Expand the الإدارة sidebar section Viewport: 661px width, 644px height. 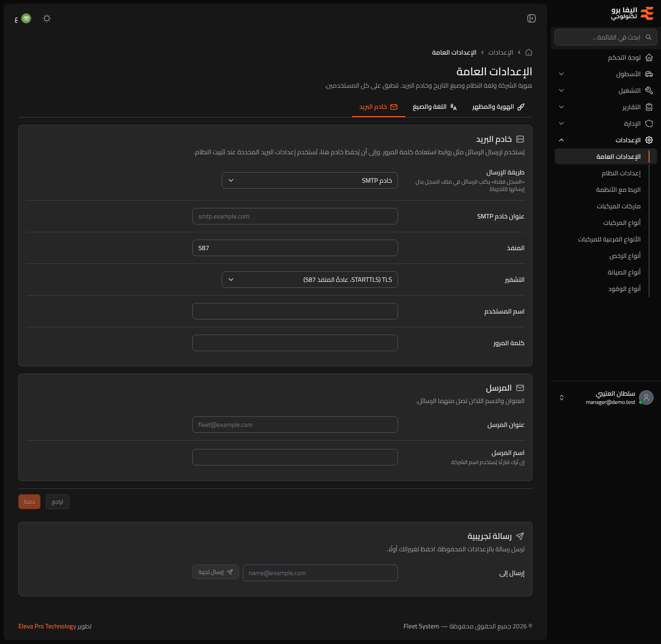pyautogui.click(x=606, y=123)
